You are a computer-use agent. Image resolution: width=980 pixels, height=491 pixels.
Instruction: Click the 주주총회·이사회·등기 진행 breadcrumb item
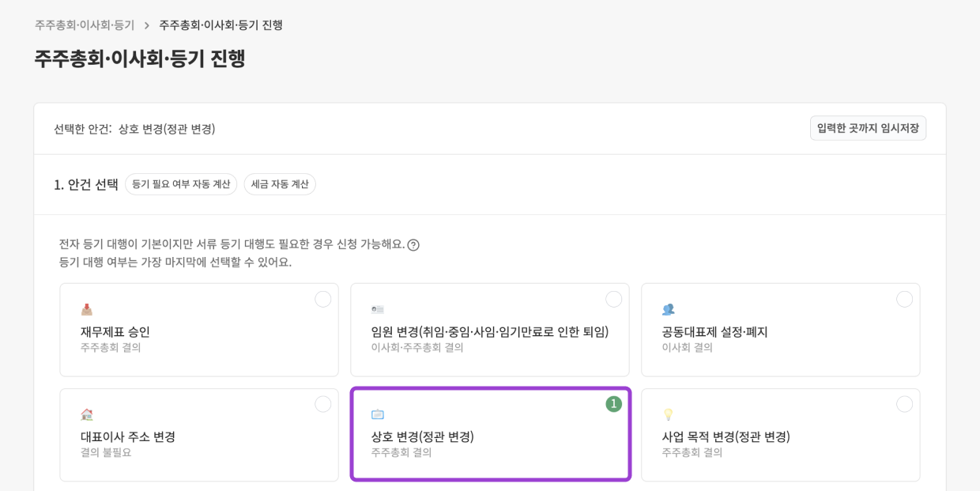tap(222, 25)
